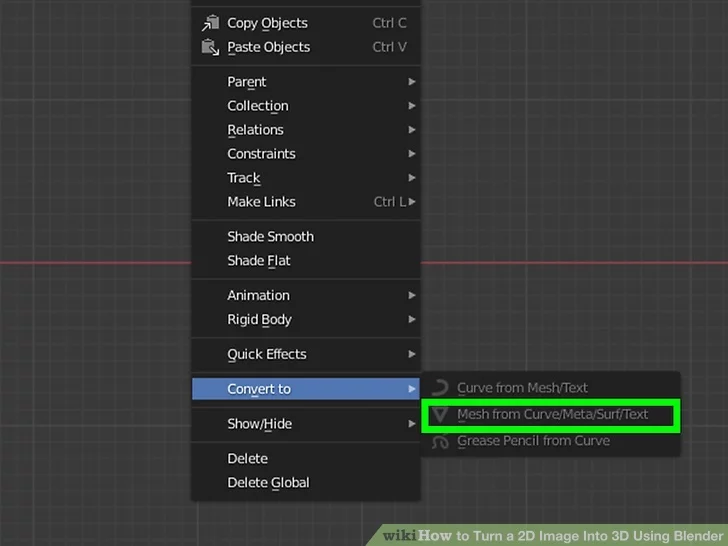Expand the Relations submenu
Viewport: 728px width, 546px height.
coord(255,130)
